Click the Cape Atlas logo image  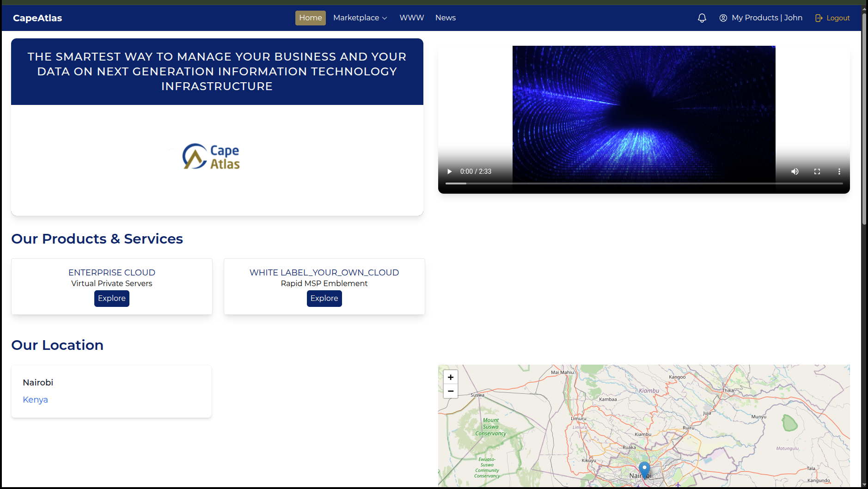[x=211, y=157]
